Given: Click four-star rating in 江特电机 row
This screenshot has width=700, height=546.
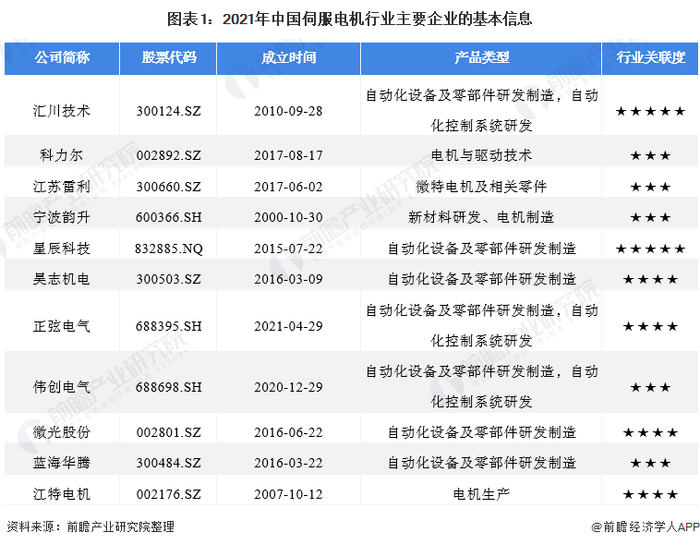Looking at the screenshot, I should tap(650, 495).
